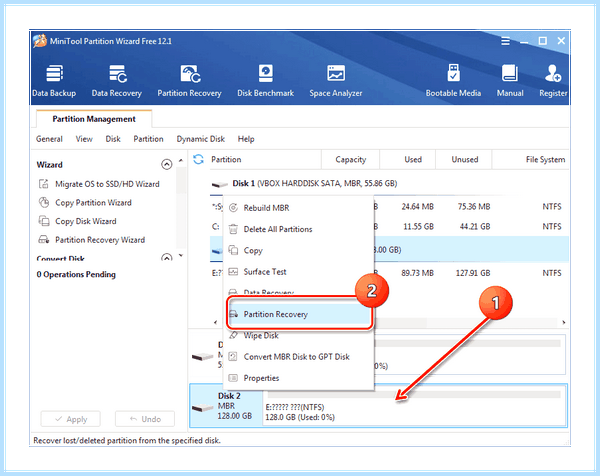Choose Rebuild MBR from the context menu
This screenshot has height=476, width=600.
tap(298, 208)
